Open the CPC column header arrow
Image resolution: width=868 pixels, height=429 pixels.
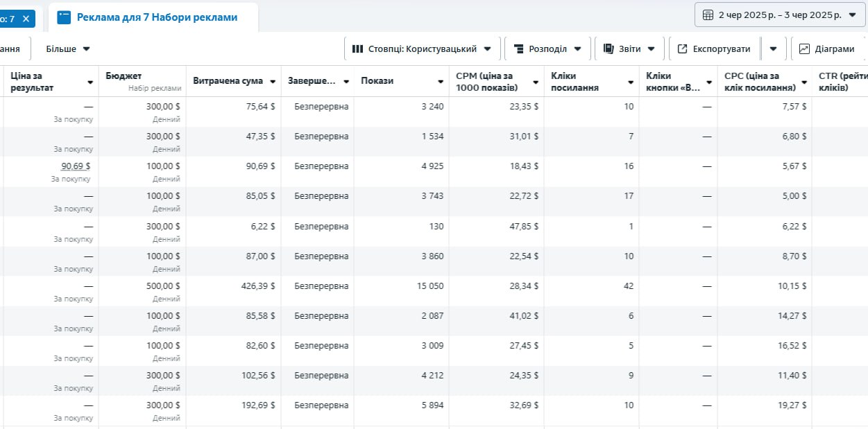tap(803, 82)
